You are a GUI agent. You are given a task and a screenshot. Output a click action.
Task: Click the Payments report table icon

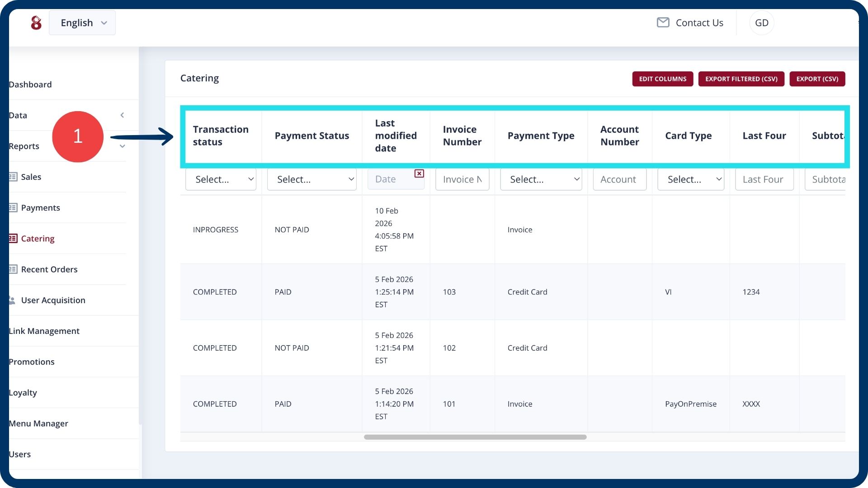(13, 207)
